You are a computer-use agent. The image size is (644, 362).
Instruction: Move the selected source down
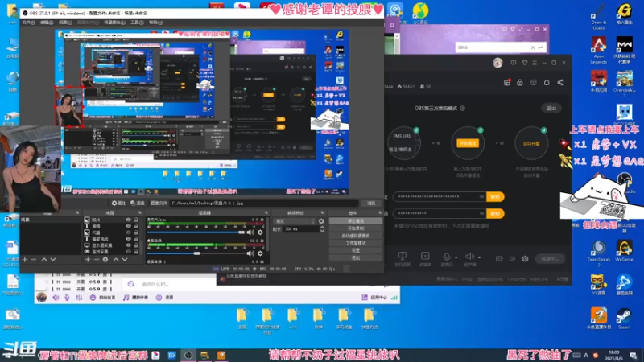click(125, 259)
